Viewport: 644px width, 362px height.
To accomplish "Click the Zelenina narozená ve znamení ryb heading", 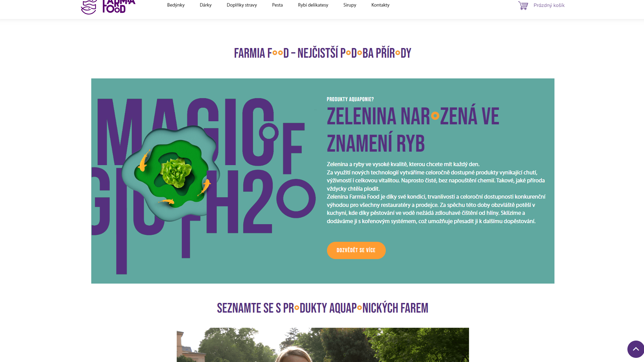I will (413, 130).
